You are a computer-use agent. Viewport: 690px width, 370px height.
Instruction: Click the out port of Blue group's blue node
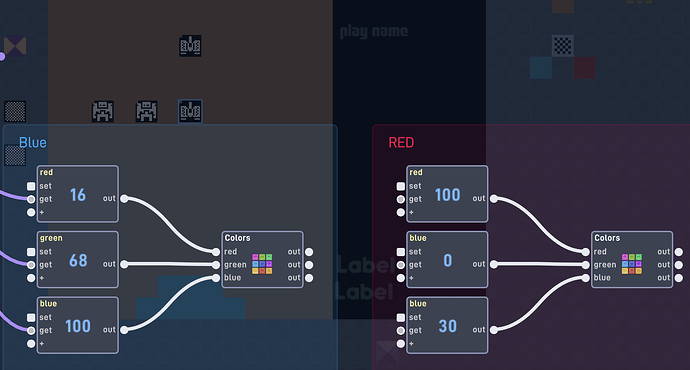coord(125,330)
